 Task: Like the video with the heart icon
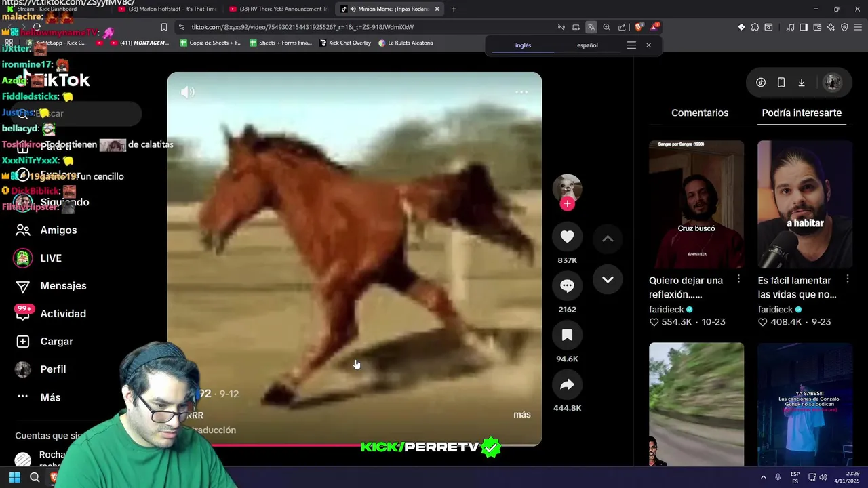click(x=567, y=237)
